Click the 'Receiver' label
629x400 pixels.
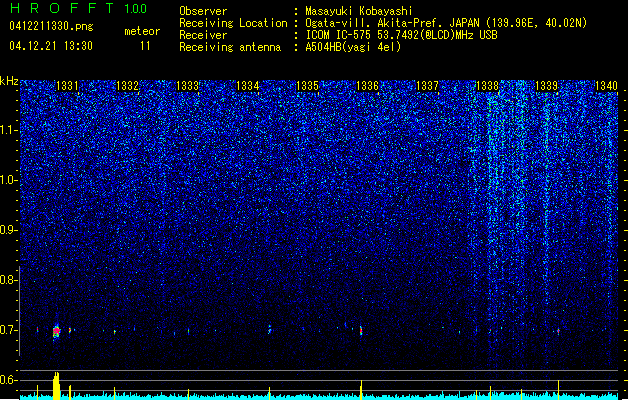(x=203, y=35)
